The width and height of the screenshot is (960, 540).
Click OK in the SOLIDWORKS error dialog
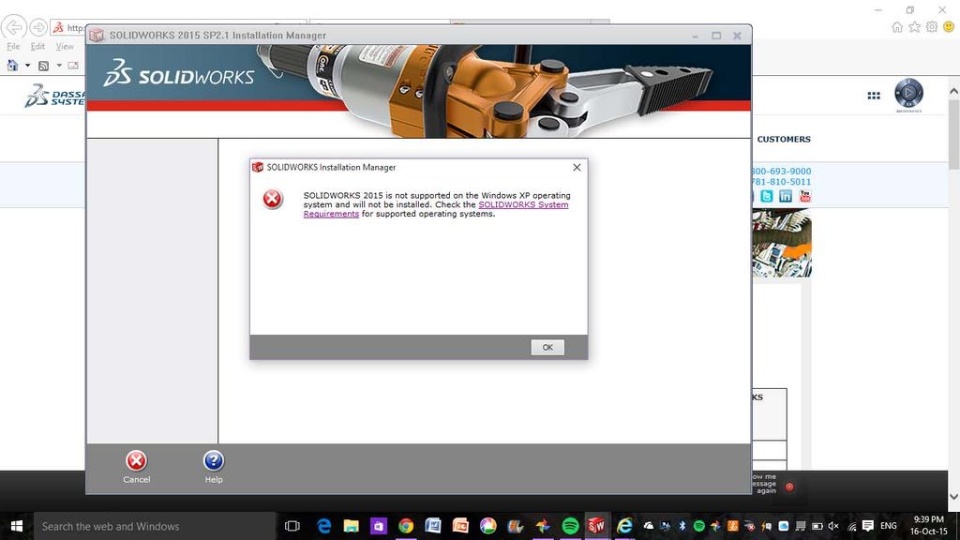(547, 347)
